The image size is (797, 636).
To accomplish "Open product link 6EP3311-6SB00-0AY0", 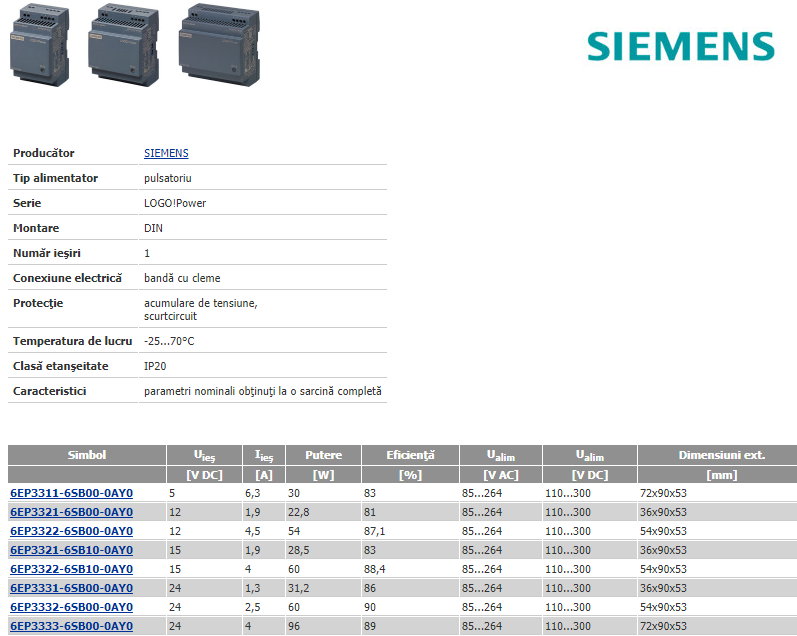I will coord(72,493).
